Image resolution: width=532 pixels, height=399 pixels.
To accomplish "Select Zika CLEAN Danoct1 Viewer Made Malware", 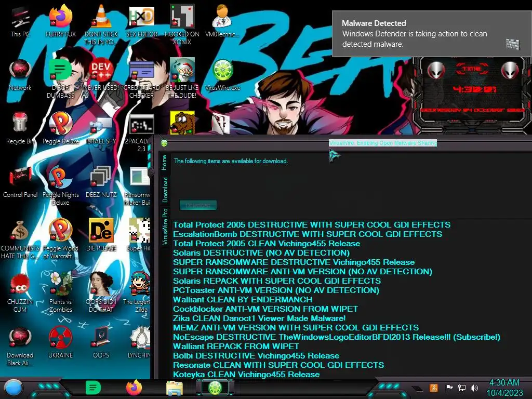I will [x=259, y=318].
